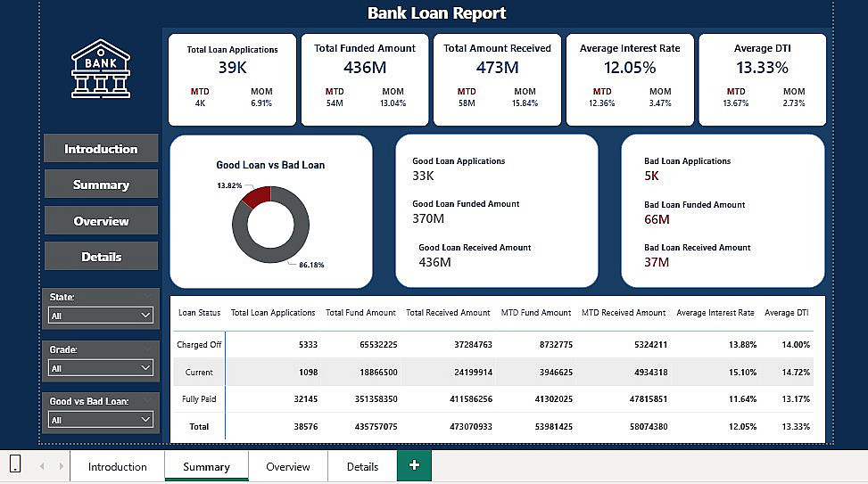Open the Details navigation button

pyautogui.click(x=101, y=257)
